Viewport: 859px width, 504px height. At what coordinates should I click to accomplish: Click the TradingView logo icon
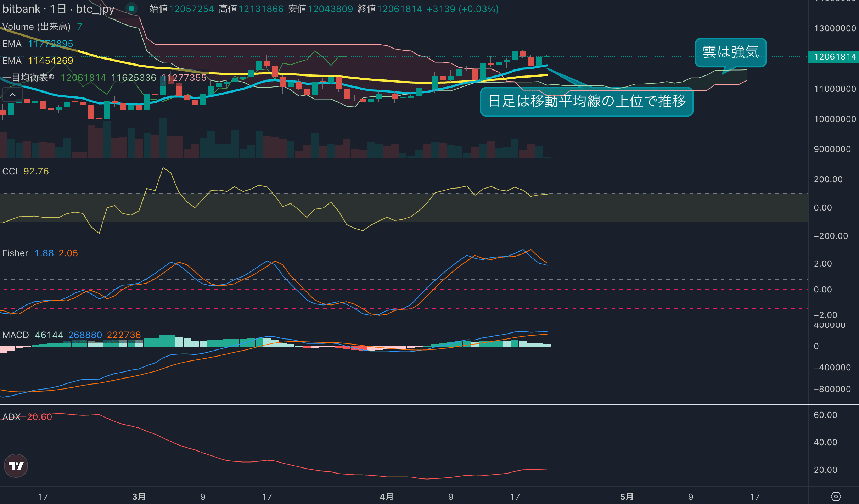click(16, 466)
